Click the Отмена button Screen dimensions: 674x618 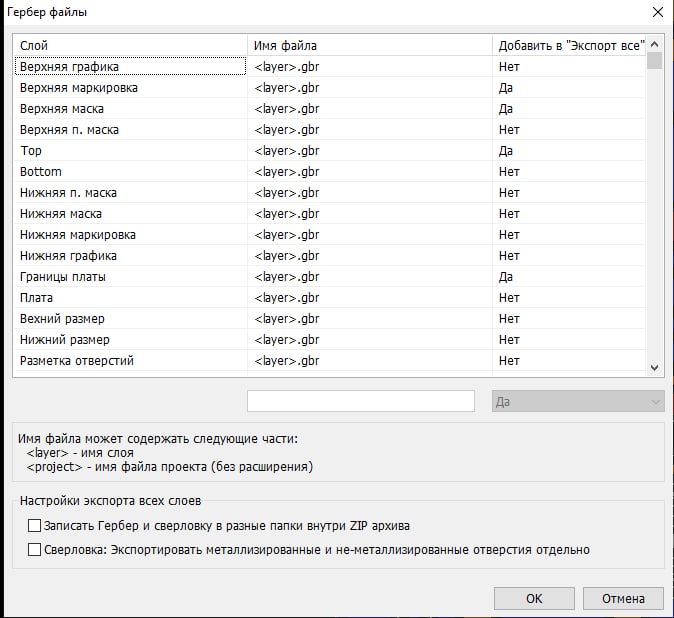(x=623, y=598)
